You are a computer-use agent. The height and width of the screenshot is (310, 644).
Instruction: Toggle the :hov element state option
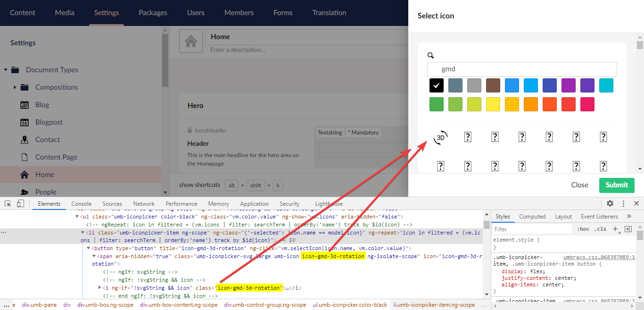click(583, 229)
